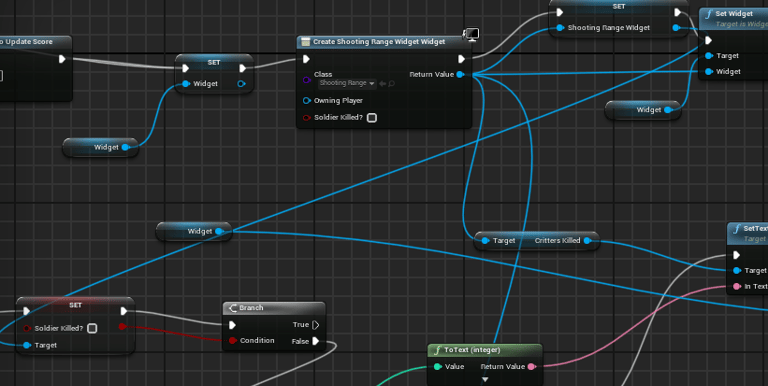
Task: Click the purple Class pin
Action: click(307, 79)
